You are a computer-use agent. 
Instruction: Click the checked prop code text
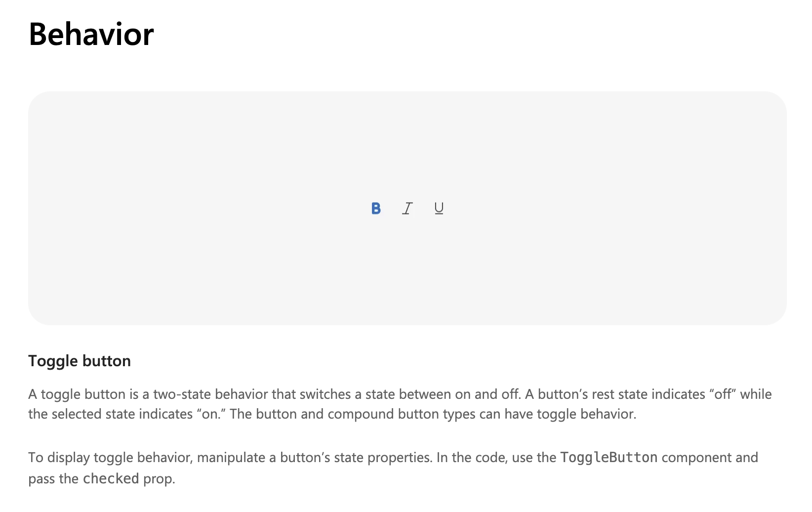(111, 478)
